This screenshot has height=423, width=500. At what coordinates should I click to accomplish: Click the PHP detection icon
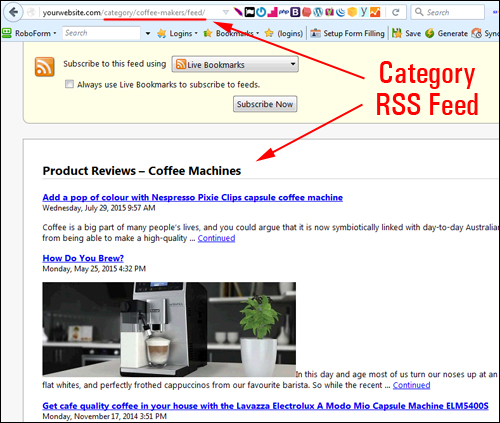[x=284, y=12]
